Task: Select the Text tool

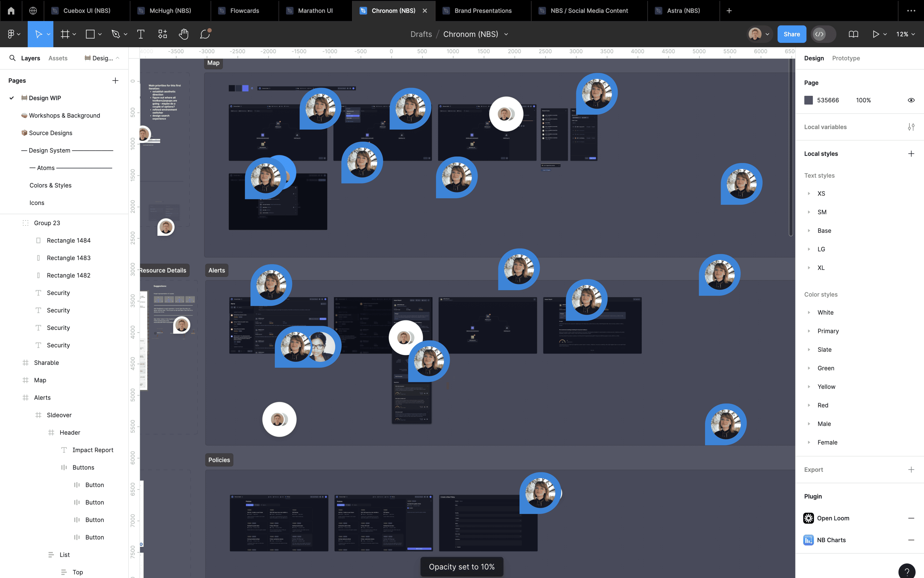Action: tap(141, 34)
